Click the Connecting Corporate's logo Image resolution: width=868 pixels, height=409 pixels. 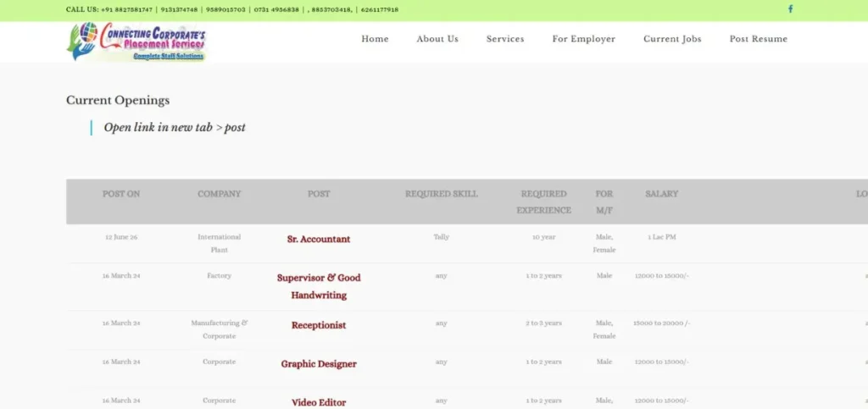click(x=136, y=41)
